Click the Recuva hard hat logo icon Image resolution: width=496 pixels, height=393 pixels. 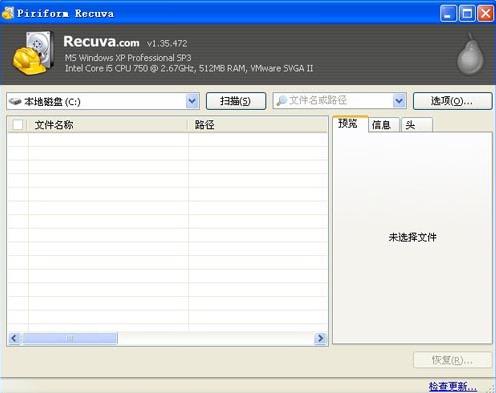(33, 53)
